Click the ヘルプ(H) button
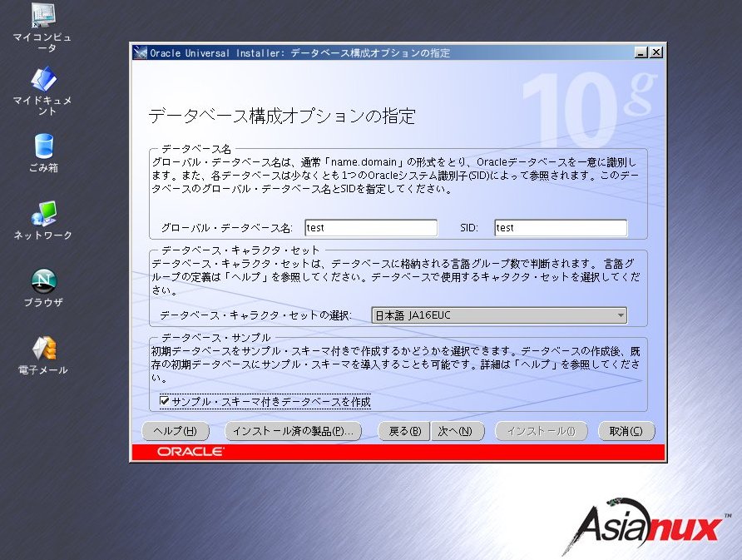The image size is (742, 560). click(x=176, y=431)
